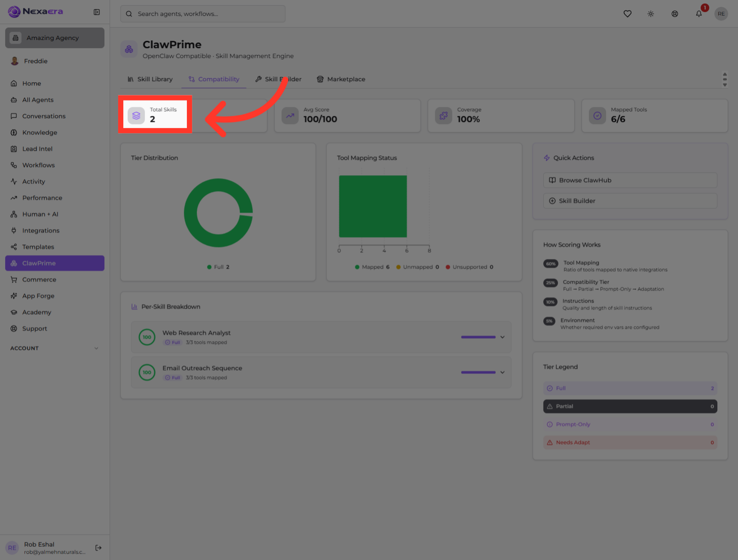738x560 pixels.
Task: Open Skill Builder tab
Action: (278, 79)
